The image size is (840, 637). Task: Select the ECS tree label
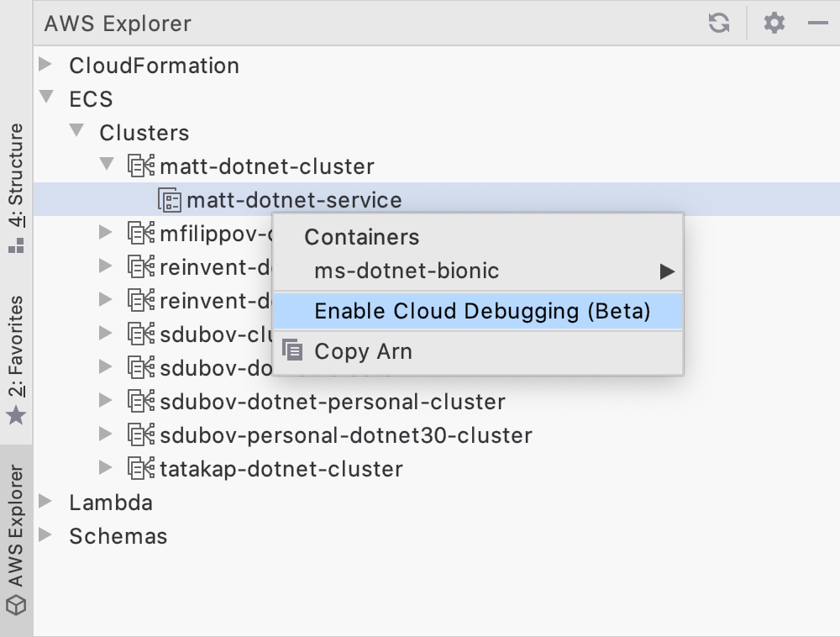(91, 99)
